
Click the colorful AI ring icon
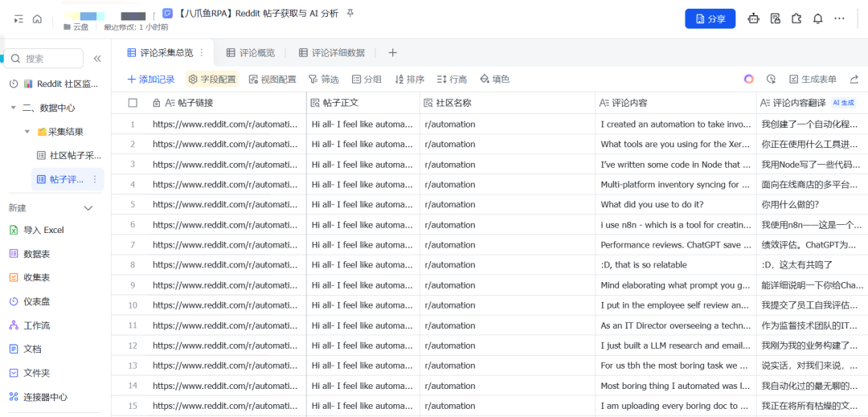click(748, 79)
